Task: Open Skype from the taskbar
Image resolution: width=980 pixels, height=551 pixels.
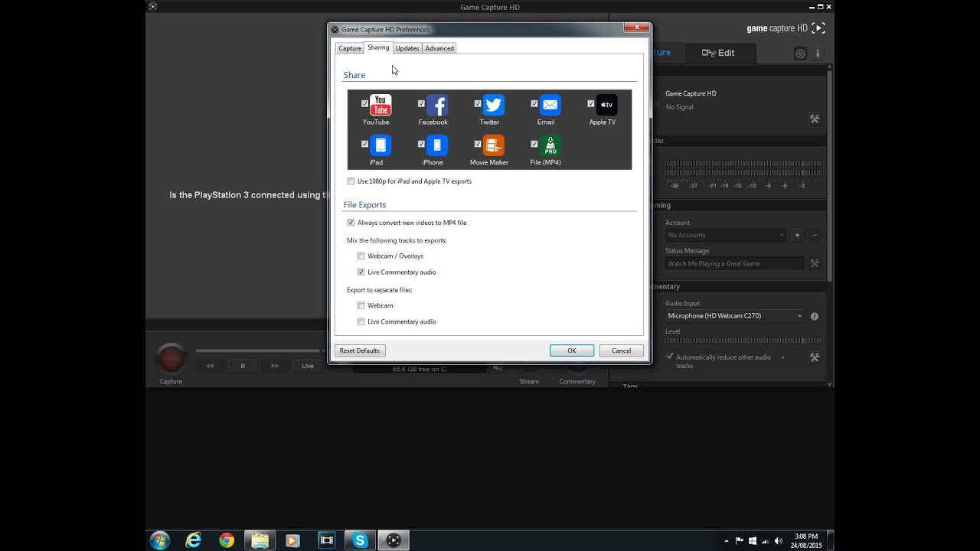Action: coord(360,540)
